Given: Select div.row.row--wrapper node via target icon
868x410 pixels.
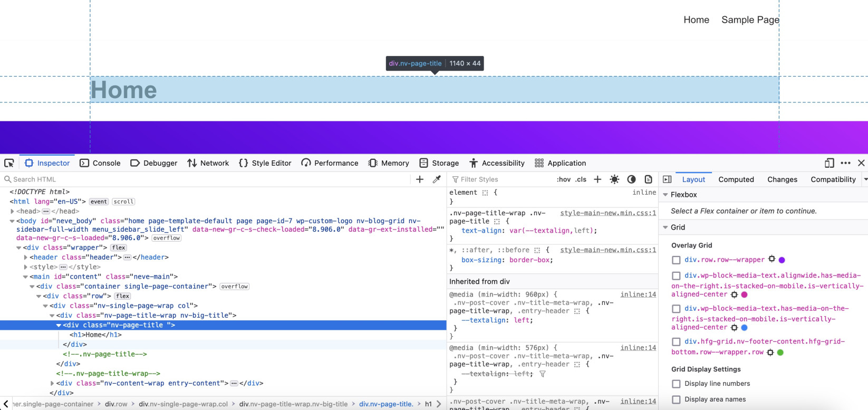Looking at the screenshot, I should coord(771,259).
